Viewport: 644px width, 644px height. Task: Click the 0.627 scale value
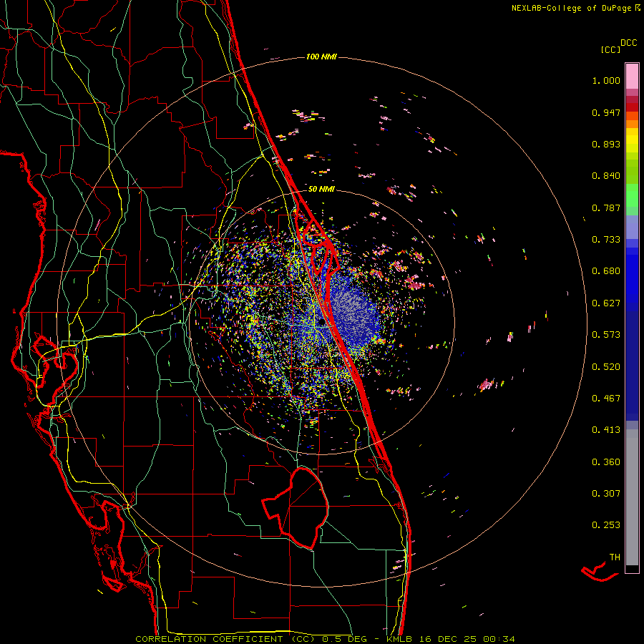pos(606,303)
